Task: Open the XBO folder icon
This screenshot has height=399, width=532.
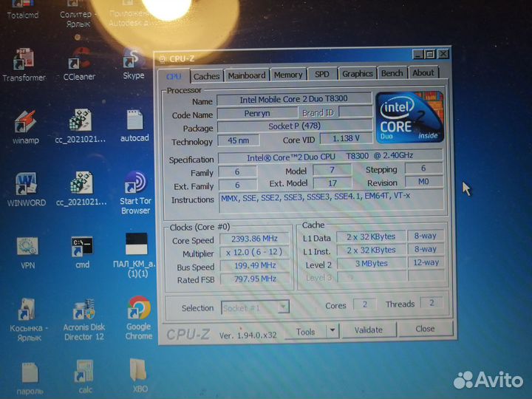Action: pos(139,376)
